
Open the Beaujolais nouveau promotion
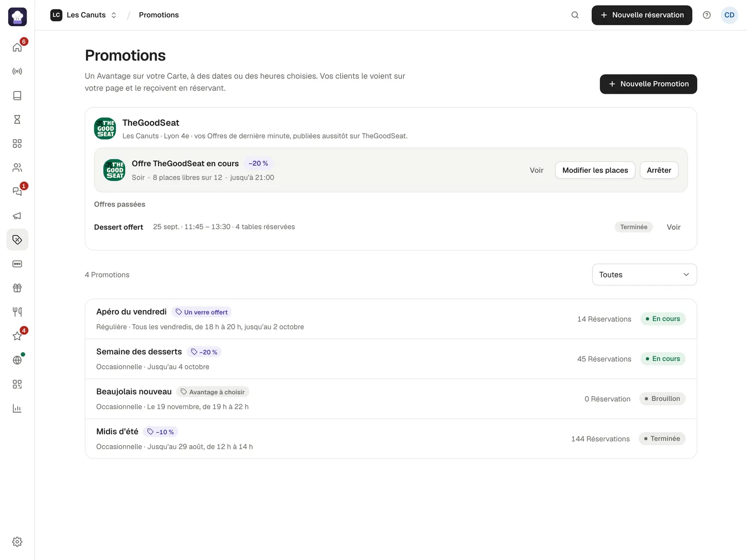click(x=391, y=399)
